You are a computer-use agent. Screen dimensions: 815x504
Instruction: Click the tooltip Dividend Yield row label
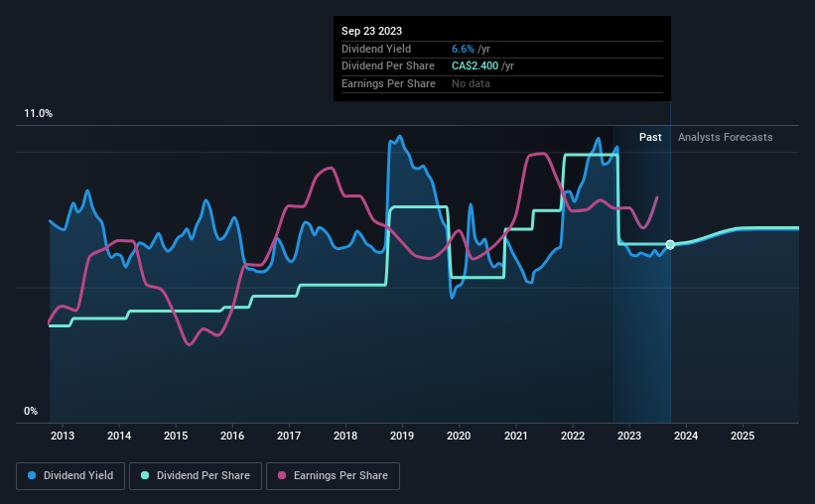click(376, 49)
